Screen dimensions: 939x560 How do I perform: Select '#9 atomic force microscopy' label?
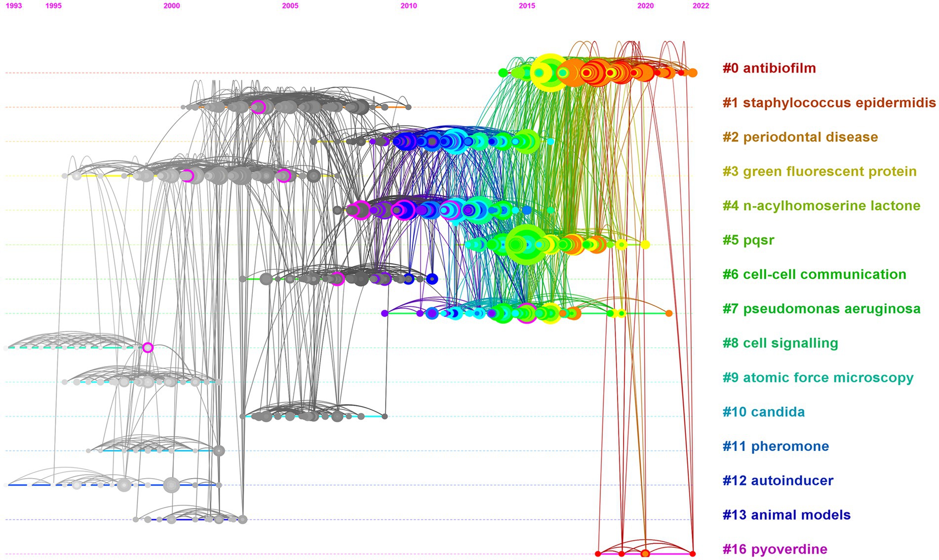[x=818, y=377]
